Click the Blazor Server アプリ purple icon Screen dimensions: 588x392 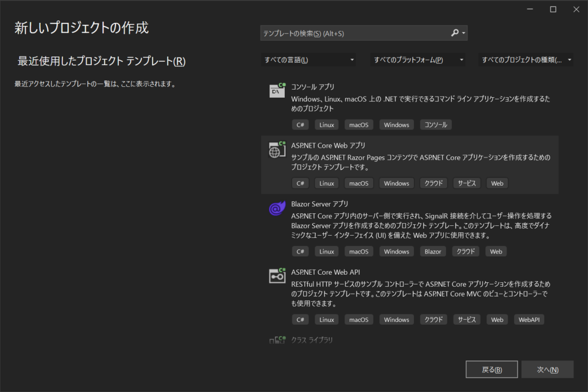tap(277, 209)
